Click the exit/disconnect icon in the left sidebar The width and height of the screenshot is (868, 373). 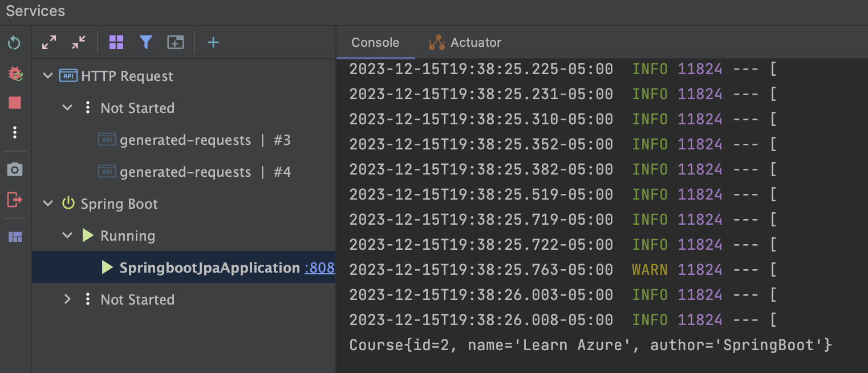(14, 200)
